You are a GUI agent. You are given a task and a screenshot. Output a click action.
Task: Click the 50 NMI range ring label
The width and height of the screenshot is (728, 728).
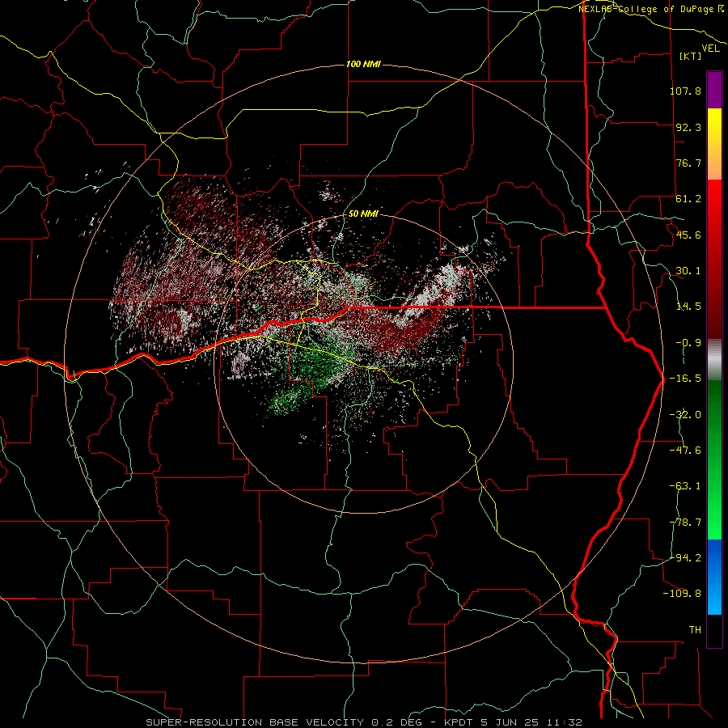363,214
